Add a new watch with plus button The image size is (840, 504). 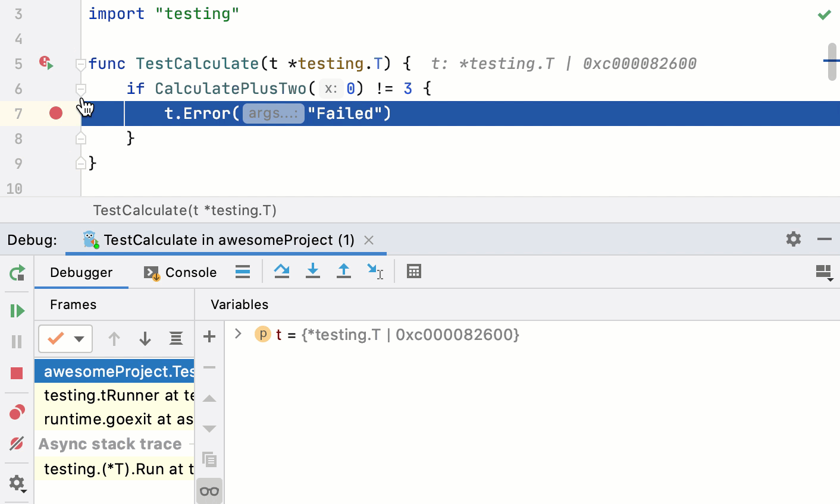coord(209,337)
